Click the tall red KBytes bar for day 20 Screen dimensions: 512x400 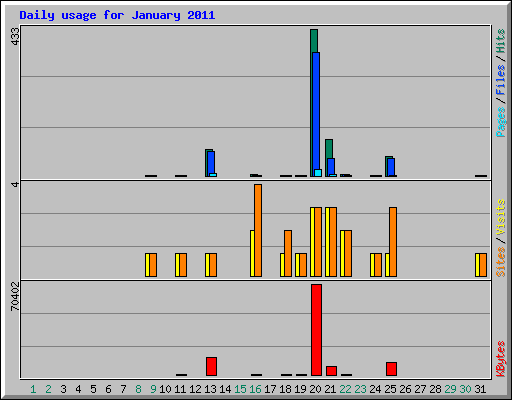[x=317, y=330]
